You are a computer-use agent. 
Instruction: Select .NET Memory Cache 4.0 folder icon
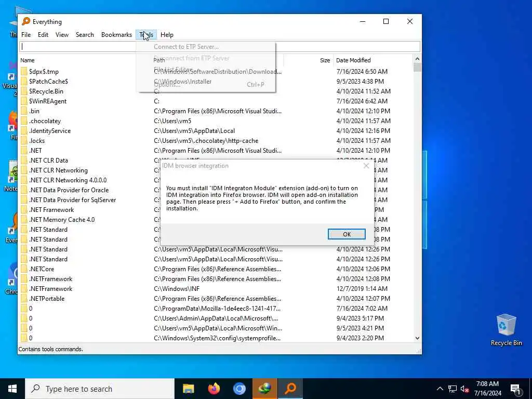pos(24,220)
